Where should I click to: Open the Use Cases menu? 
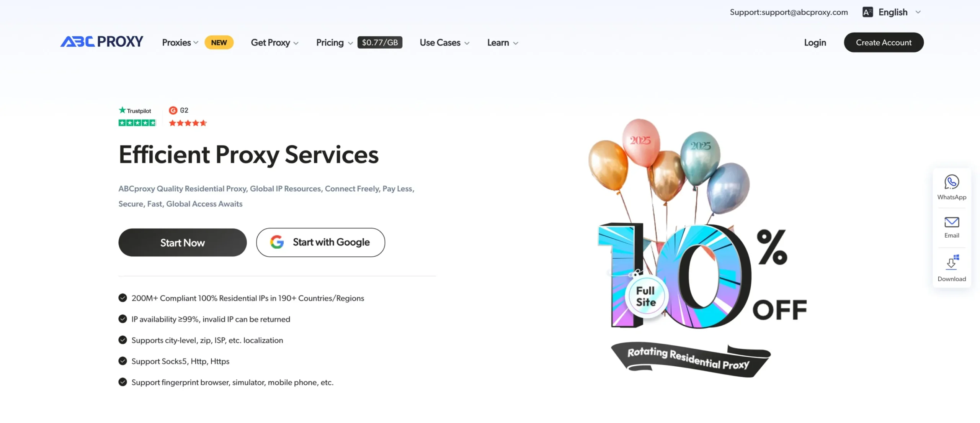coord(444,43)
